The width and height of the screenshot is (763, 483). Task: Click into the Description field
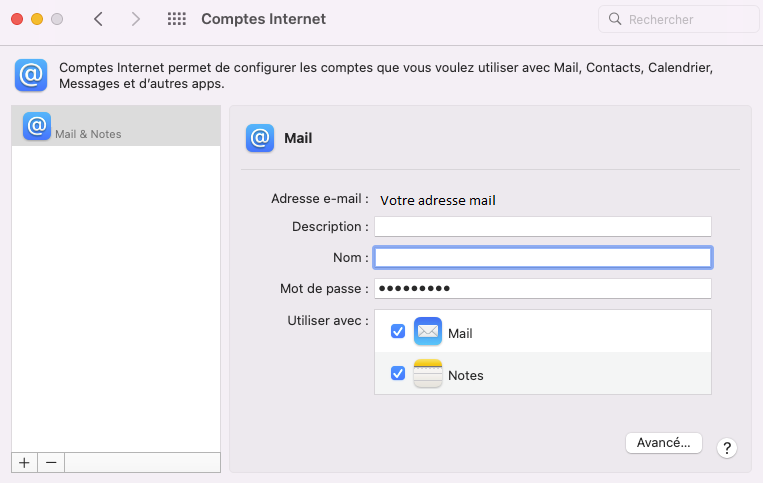coord(543,227)
